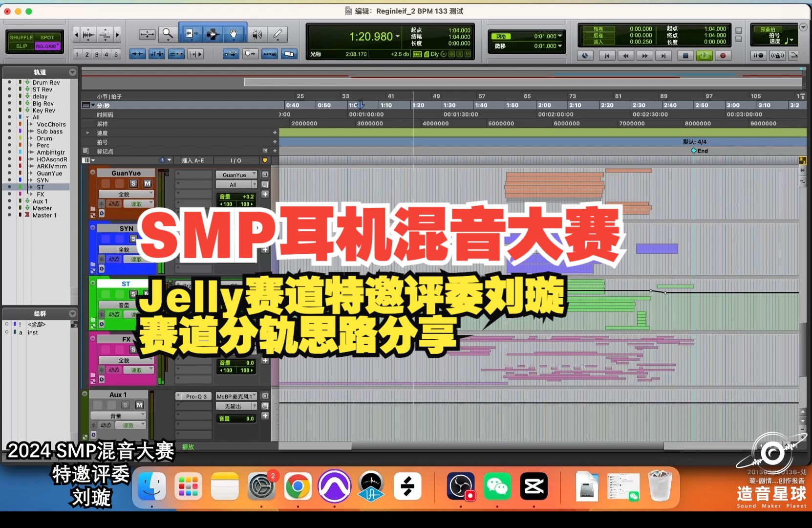Open OBS Studio from the Dock
The width and height of the screenshot is (812, 528).
(x=461, y=486)
